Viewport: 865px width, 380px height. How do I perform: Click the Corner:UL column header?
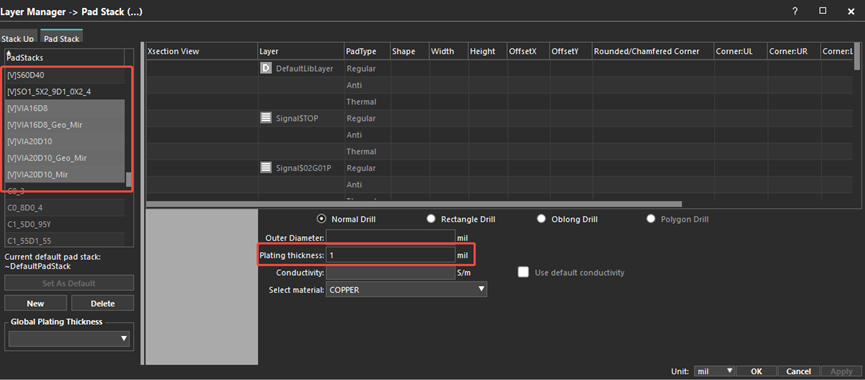[x=741, y=51]
